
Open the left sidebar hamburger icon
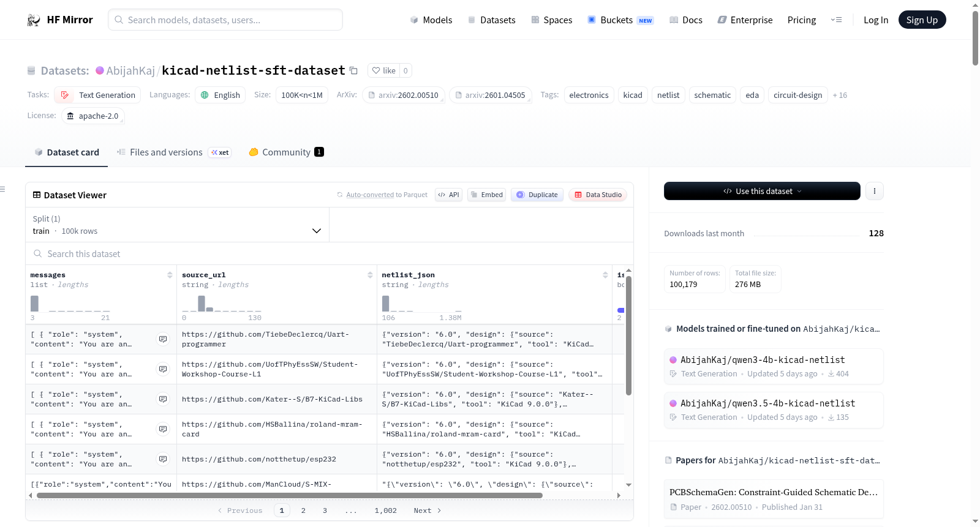(2, 189)
